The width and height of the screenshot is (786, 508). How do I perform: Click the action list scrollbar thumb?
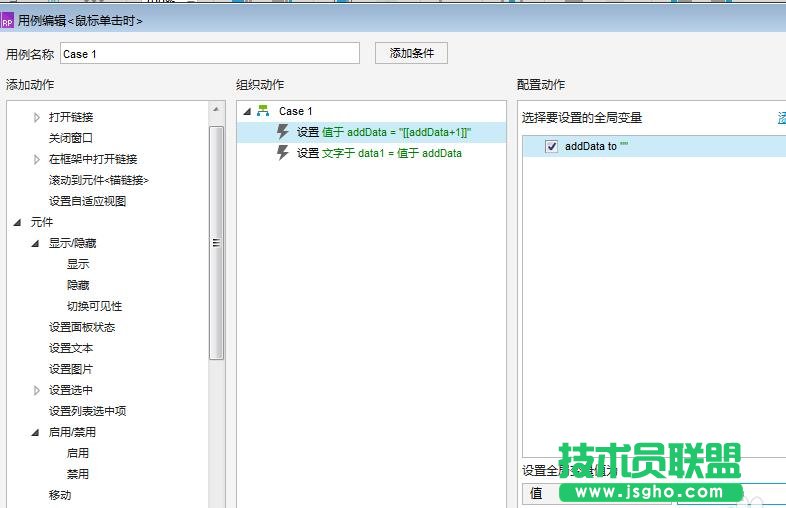[x=216, y=243]
